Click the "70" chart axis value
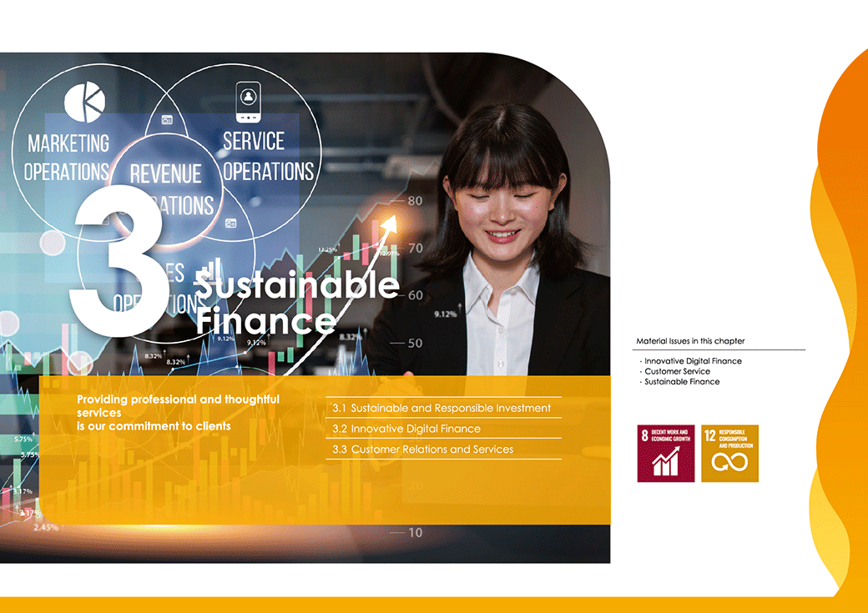 point(415,248)
